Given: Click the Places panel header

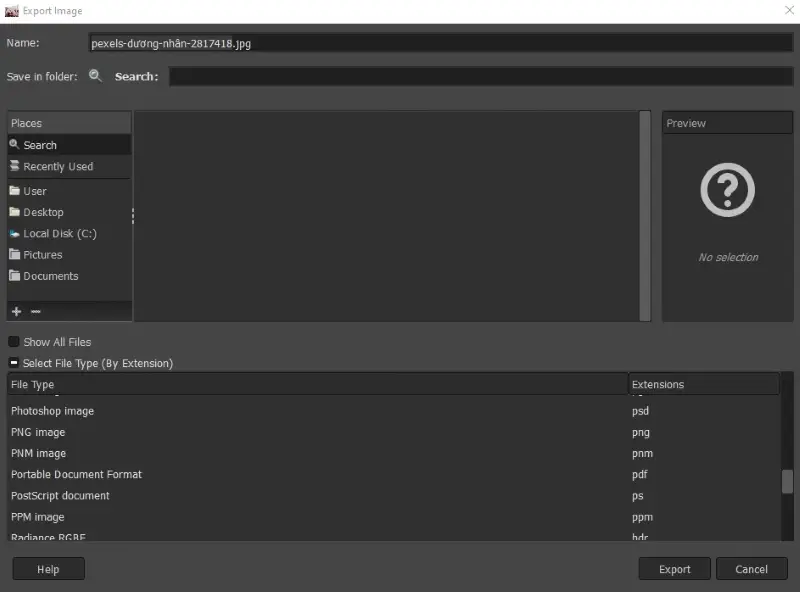Looking at the screenshot, I should pos(69,123).
